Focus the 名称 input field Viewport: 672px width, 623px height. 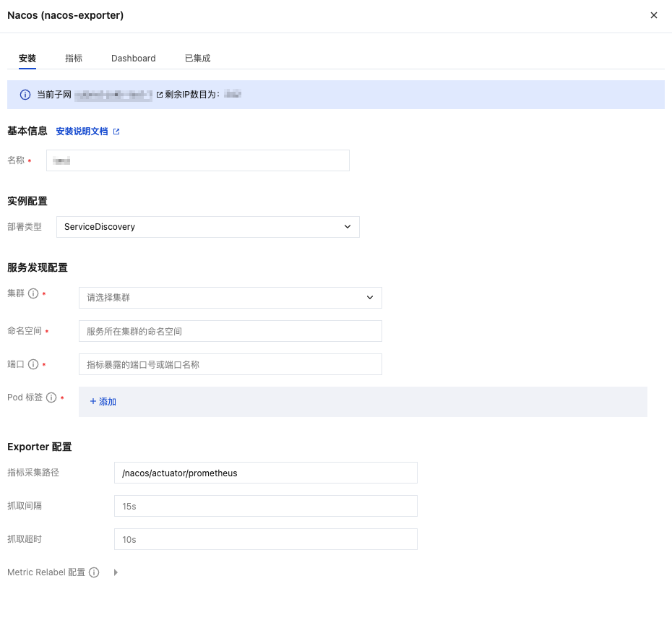tap(197, 160)
